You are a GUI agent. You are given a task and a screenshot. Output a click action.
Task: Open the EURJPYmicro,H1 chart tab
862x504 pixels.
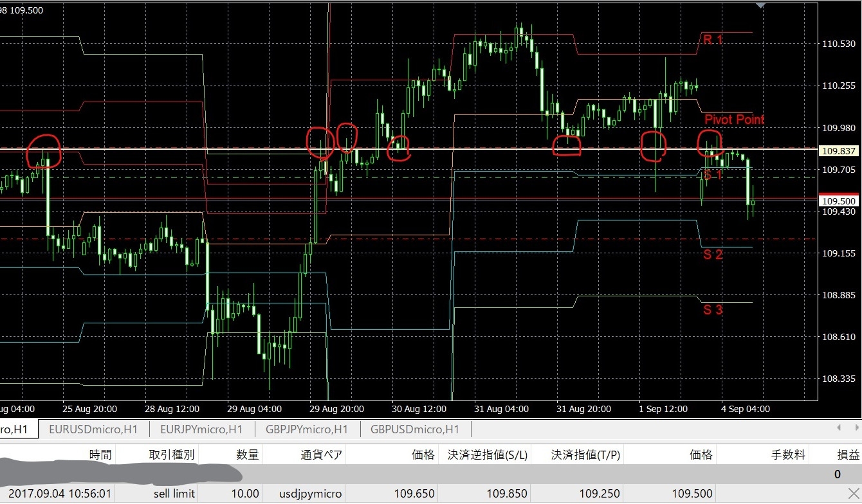pyautogui.click(x=201, y=429)
